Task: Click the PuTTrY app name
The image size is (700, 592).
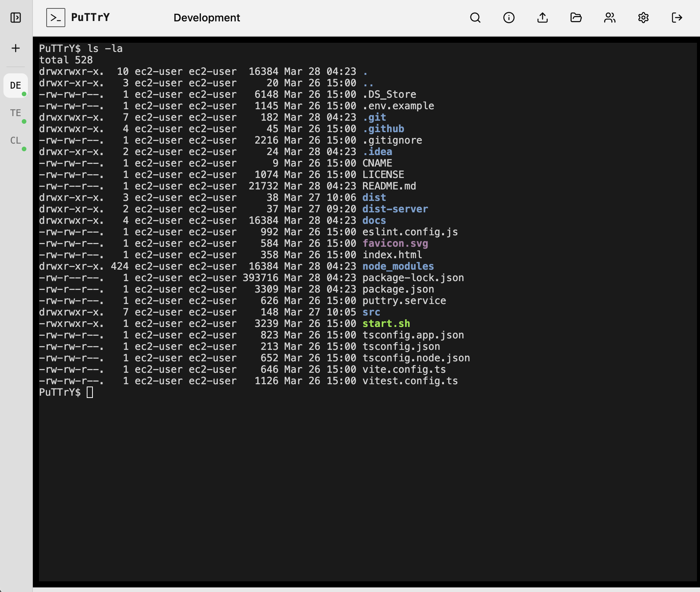Action: click(91, 17)
